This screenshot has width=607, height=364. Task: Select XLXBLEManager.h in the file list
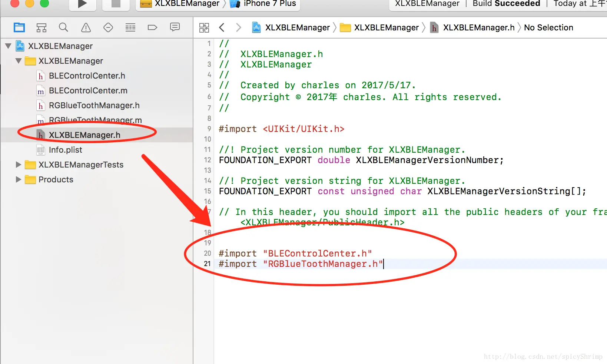[x=84, y=135]
